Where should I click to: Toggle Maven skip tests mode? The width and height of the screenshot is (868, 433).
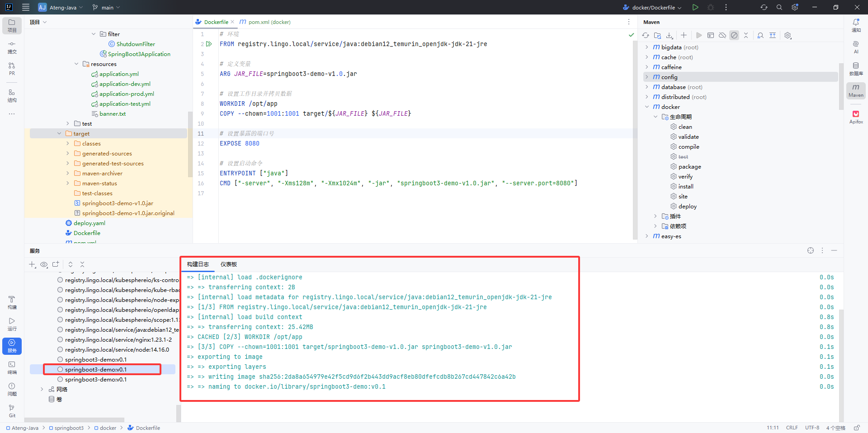[734, 35]
